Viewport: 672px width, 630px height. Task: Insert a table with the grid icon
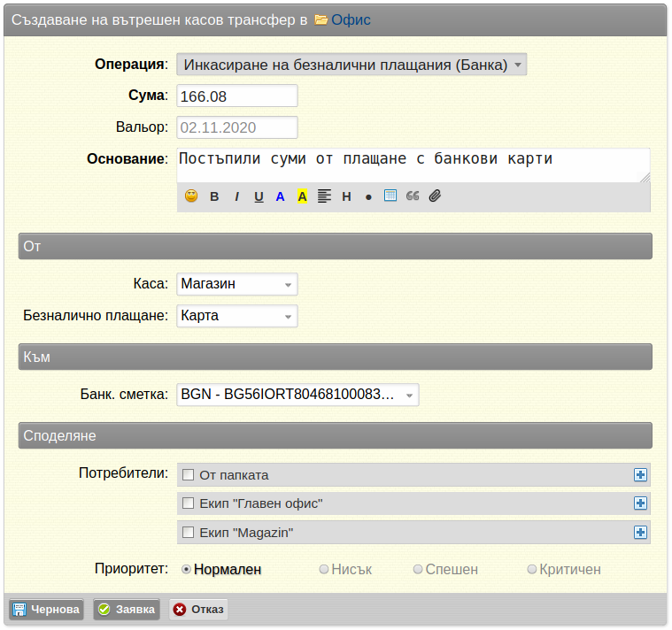[390, 196]
